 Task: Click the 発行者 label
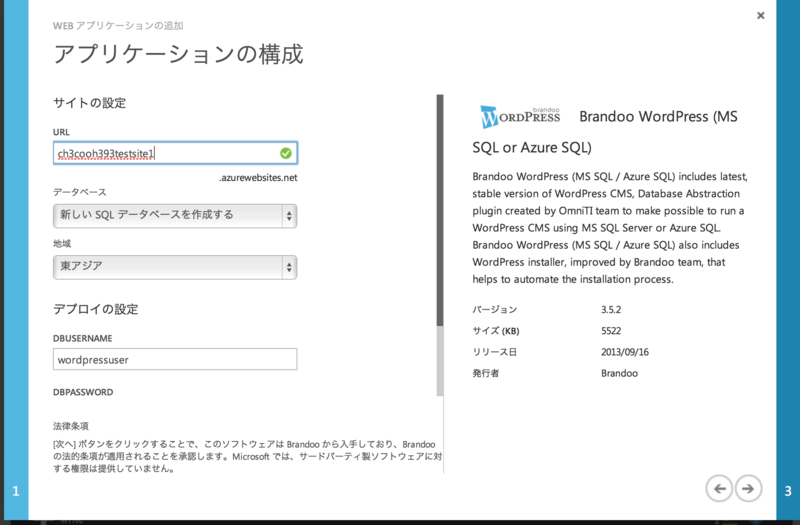point(486,373)
